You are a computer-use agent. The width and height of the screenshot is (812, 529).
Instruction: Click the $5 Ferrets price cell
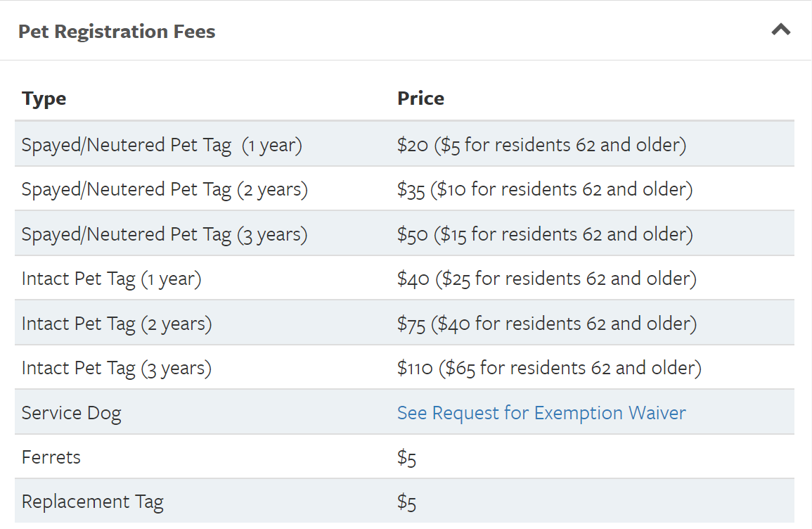407,457
